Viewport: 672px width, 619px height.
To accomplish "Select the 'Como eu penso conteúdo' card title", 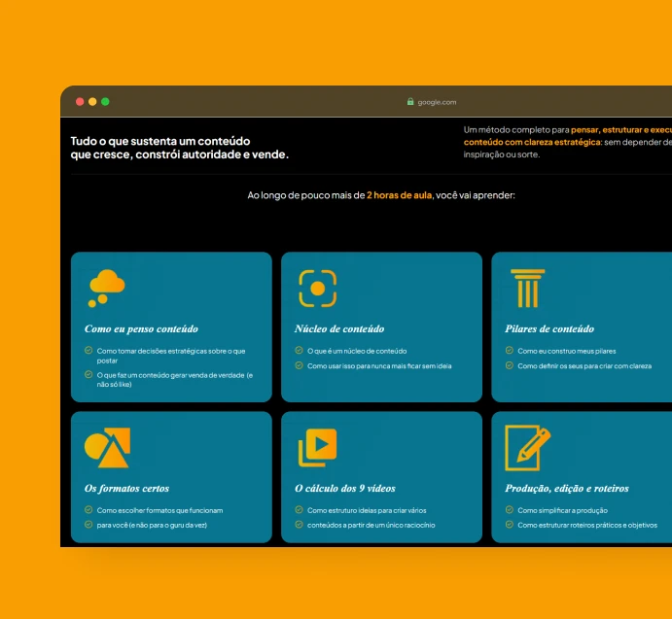I will [141, 329].
